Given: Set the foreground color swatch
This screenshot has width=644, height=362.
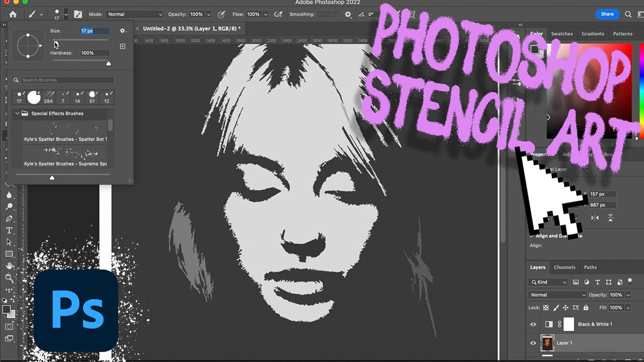Looking at the screenshot, I should coord(6,309).
